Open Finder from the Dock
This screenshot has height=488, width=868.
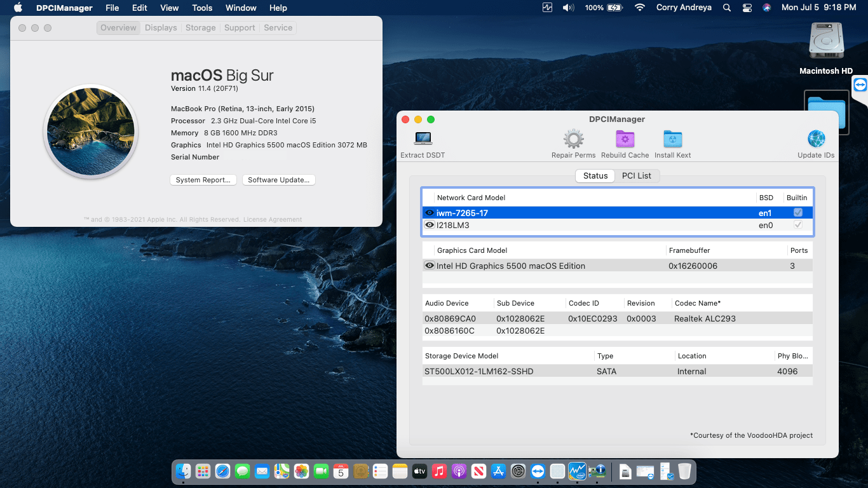pyautogui.click(x=184, y=471)
